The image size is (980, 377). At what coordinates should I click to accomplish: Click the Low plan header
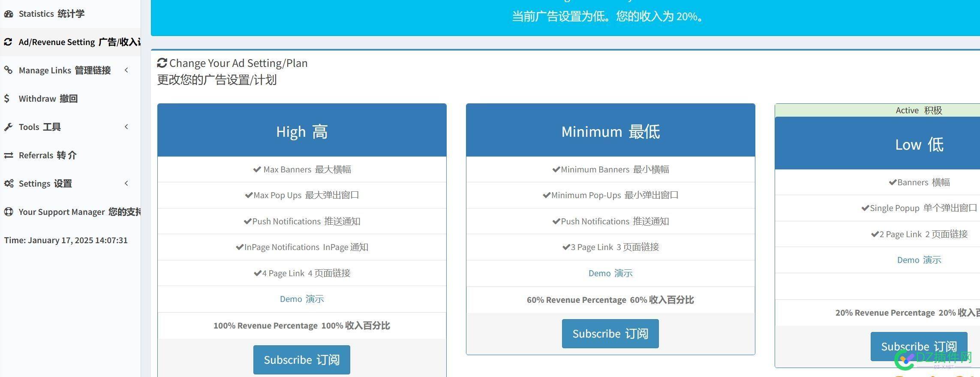(878, 143)
